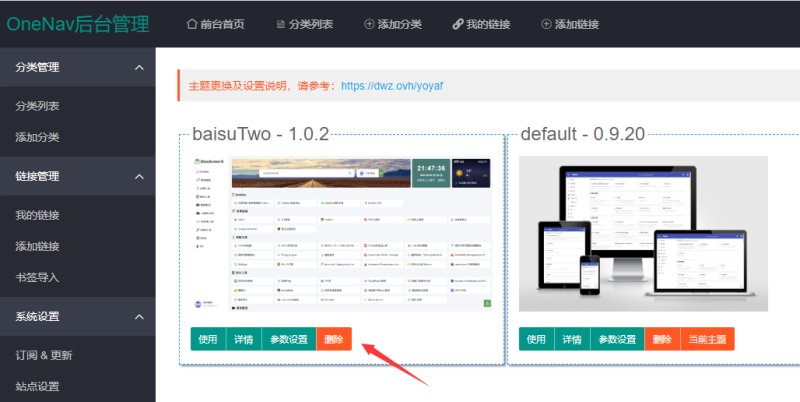Select 订阅 & 更新 in the sidebar

point(44,355)
